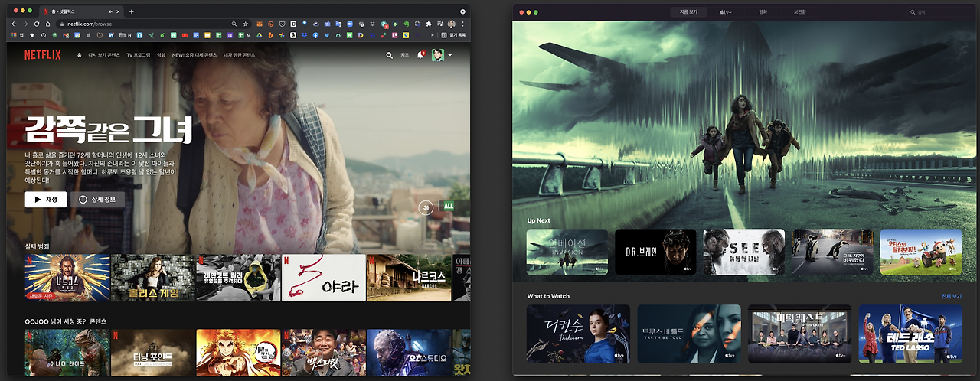This screenshot has width=980, height=381.
Task: Open NEW! 요즘 대세 콘텐츠 menu item
Action: [x=194, y=55]
